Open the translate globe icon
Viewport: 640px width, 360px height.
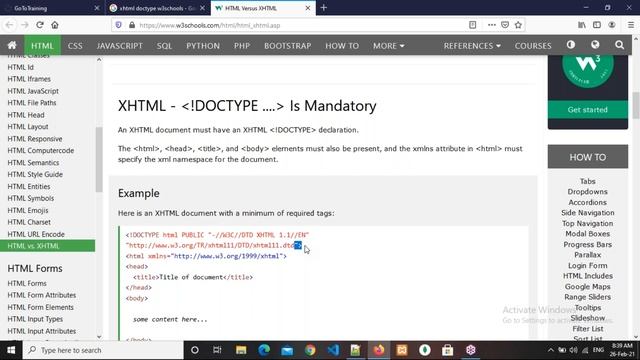595,45
